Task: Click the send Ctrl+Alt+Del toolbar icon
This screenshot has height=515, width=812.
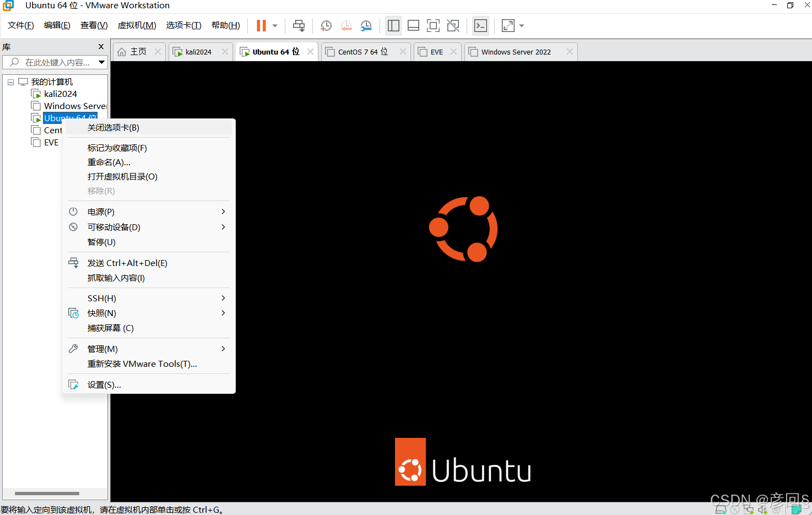Action: 299,26
